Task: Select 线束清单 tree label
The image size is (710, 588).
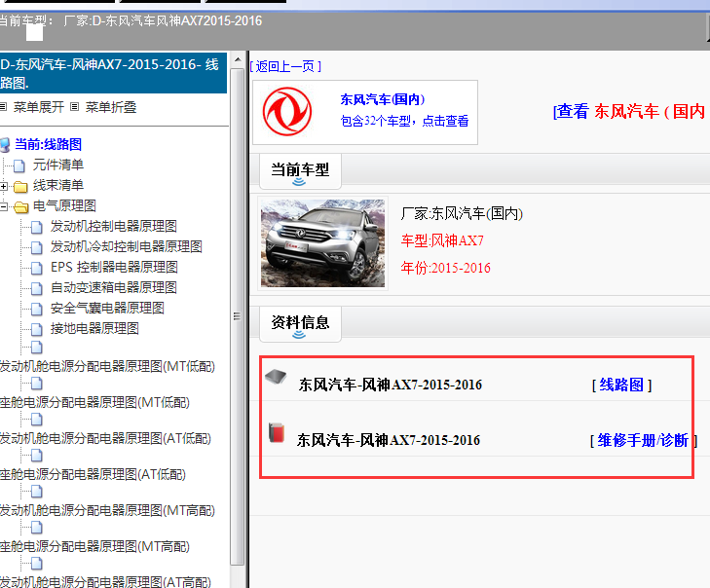Action: pos(58,185)
